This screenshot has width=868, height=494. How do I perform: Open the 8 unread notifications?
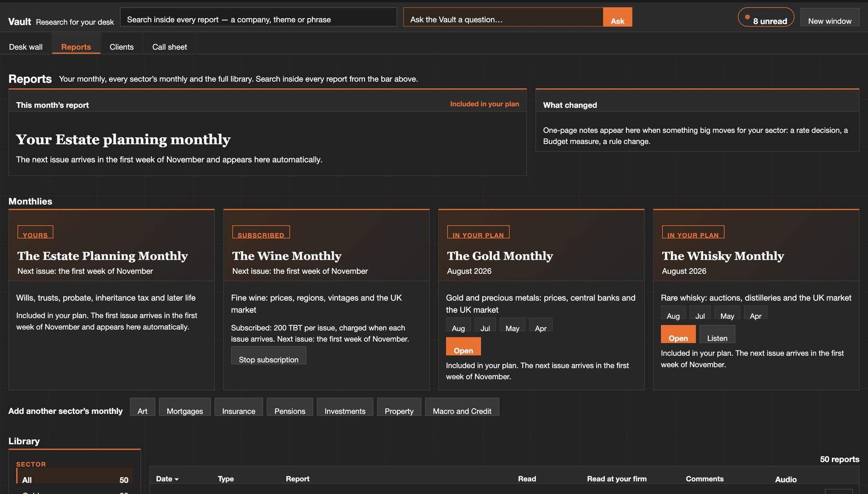coord(766,17)
